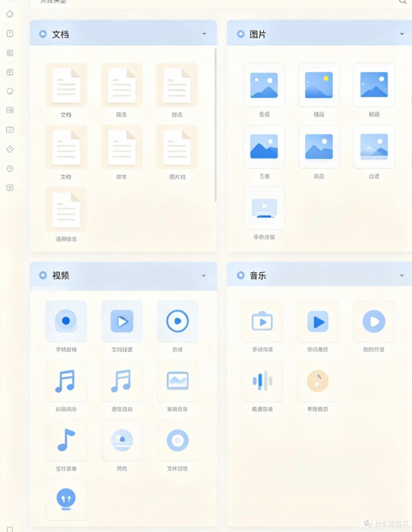The height and width of the screenshot is (532, 412).
Task: Select the radio circle beside 图片 header
Action: click(241, 34)
